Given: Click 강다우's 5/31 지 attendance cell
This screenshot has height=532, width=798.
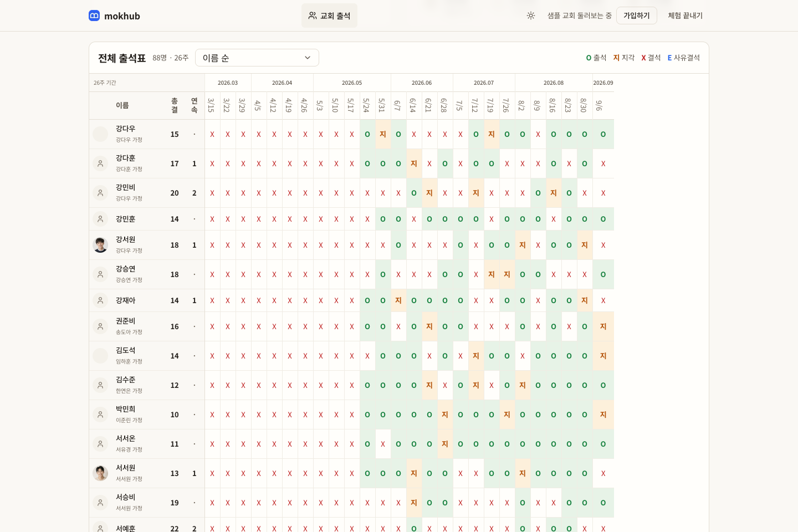Looking at the screenshot, I should pyautogui.click(x=383, y=134).
